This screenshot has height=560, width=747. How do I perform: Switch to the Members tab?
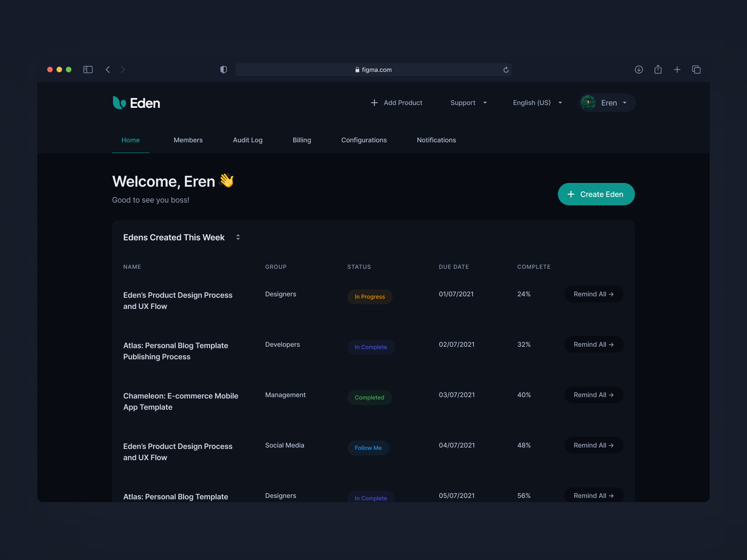tap(188, 140)
